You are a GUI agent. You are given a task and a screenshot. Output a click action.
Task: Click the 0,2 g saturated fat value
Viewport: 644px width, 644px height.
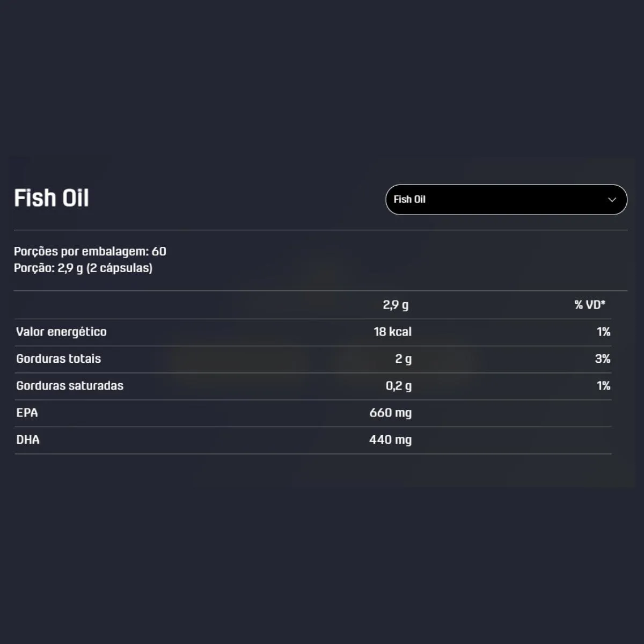point(399,386)
